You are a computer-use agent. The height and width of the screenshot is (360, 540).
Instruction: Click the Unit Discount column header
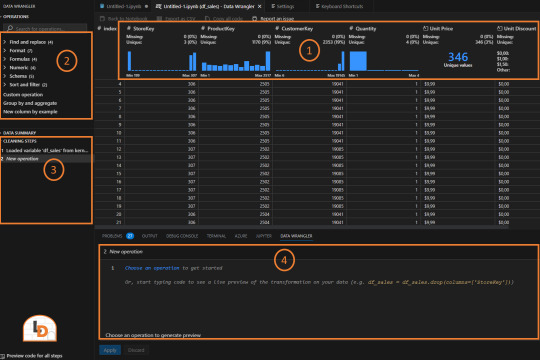coord(520,29)
